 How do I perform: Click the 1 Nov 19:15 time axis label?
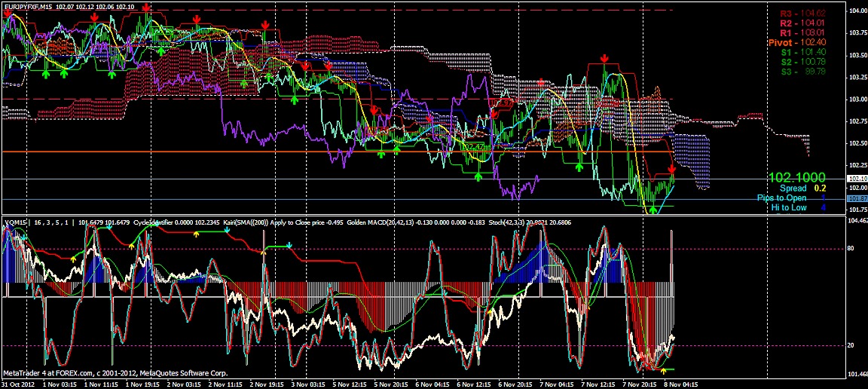click(x=142, y=384)
